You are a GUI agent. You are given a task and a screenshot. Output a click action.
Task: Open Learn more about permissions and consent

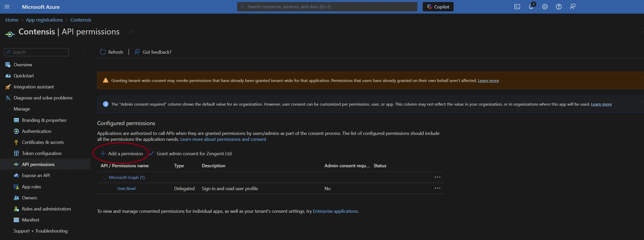pos(223,139)
